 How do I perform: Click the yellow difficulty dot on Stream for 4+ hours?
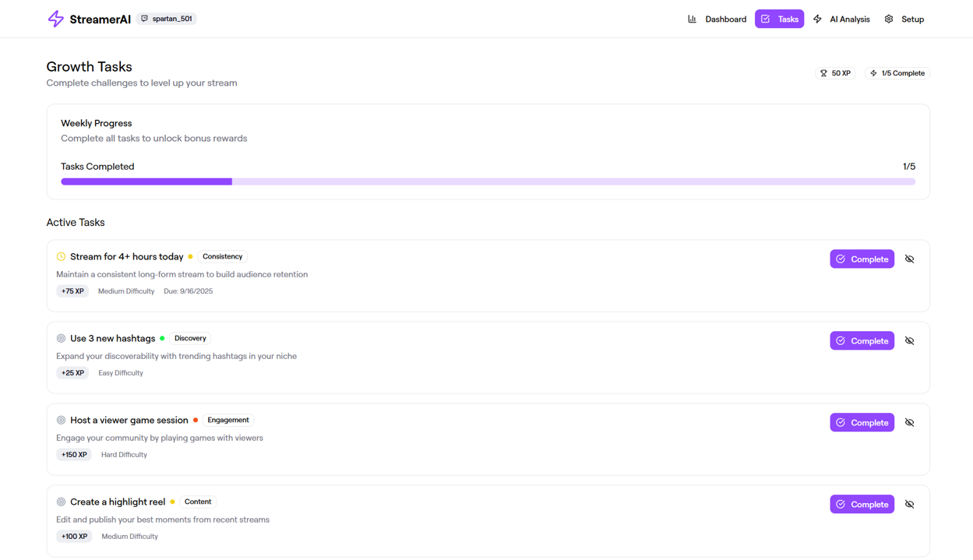coord(190,256)
